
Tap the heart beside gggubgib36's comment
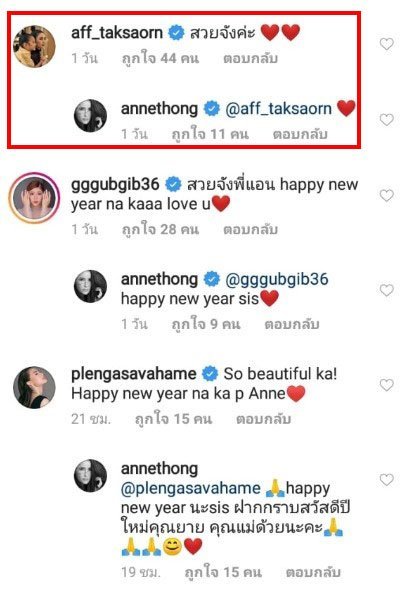[x=386, y=196]
